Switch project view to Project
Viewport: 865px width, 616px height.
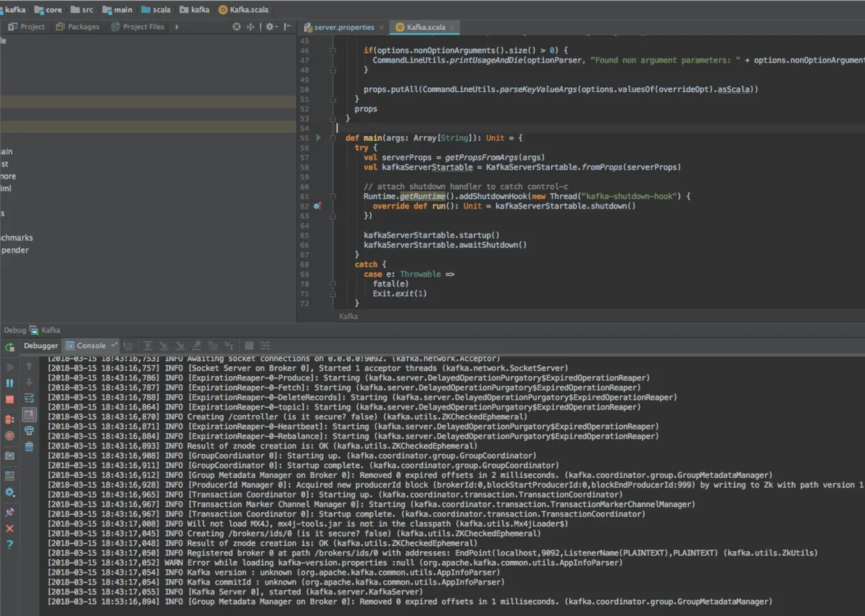coord(27,27)
